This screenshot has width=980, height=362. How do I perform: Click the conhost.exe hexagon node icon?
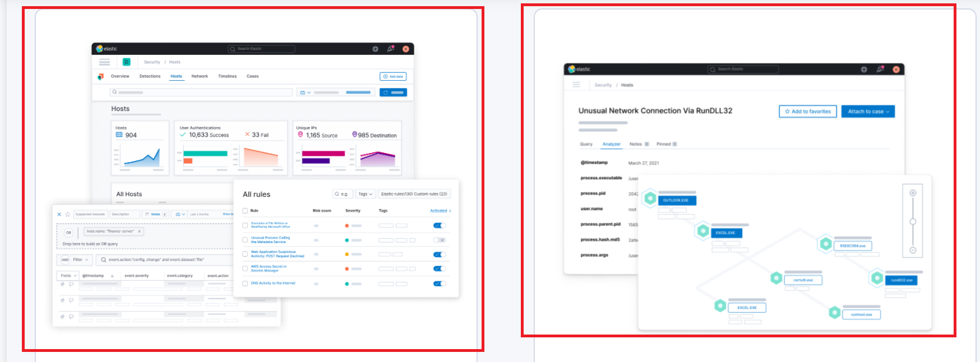tap(834, 313)
